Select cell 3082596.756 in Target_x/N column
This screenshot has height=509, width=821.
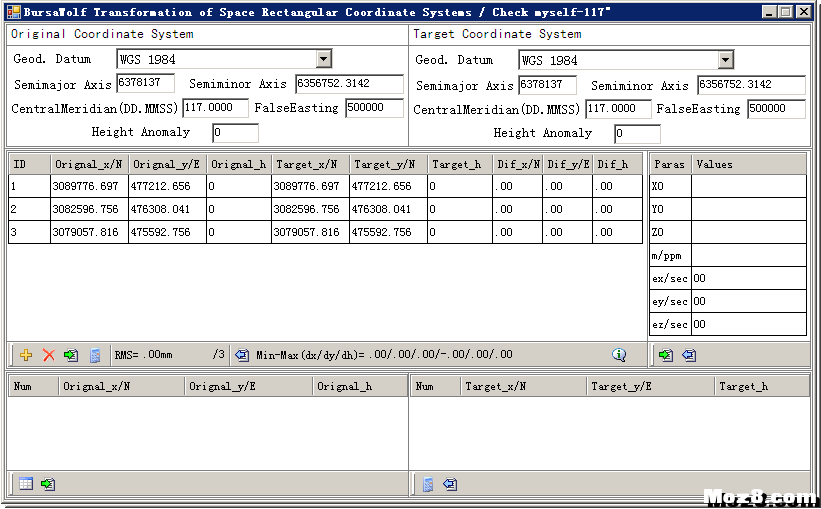point(310,209)
